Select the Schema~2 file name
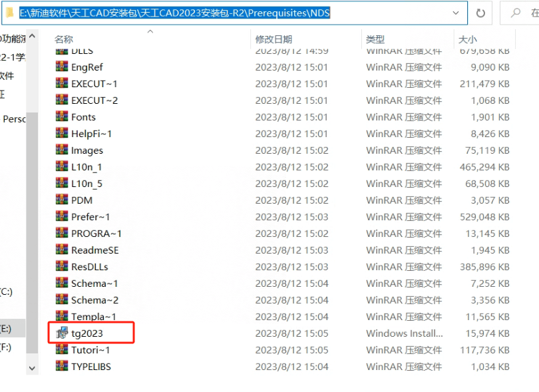 pos(94,300)
